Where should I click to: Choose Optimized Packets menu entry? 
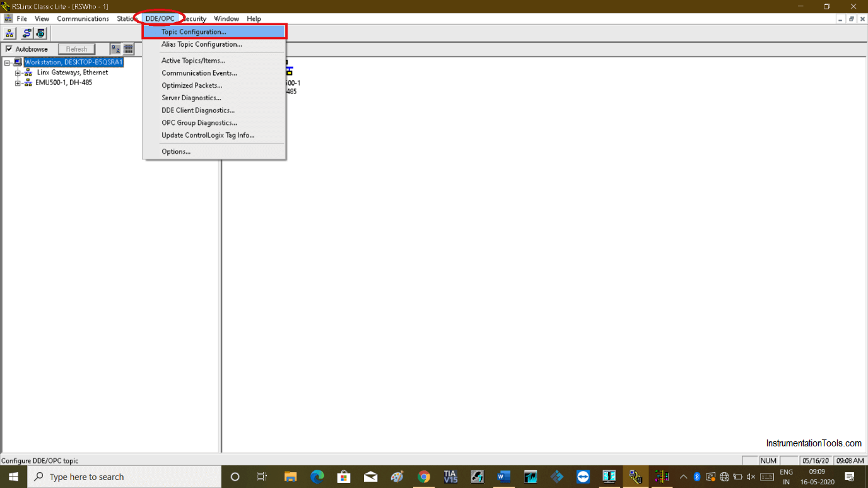214,85
